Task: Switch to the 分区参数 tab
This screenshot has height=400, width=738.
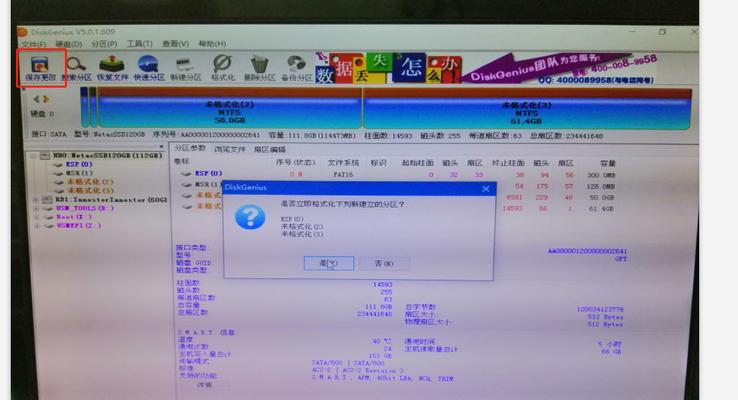Action: point(190,149)
